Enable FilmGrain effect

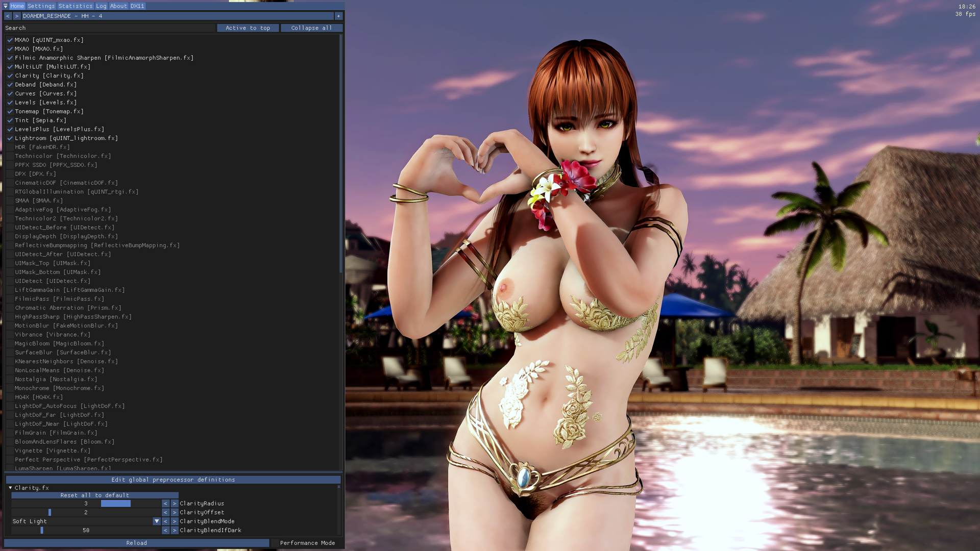tap(10, 433)
